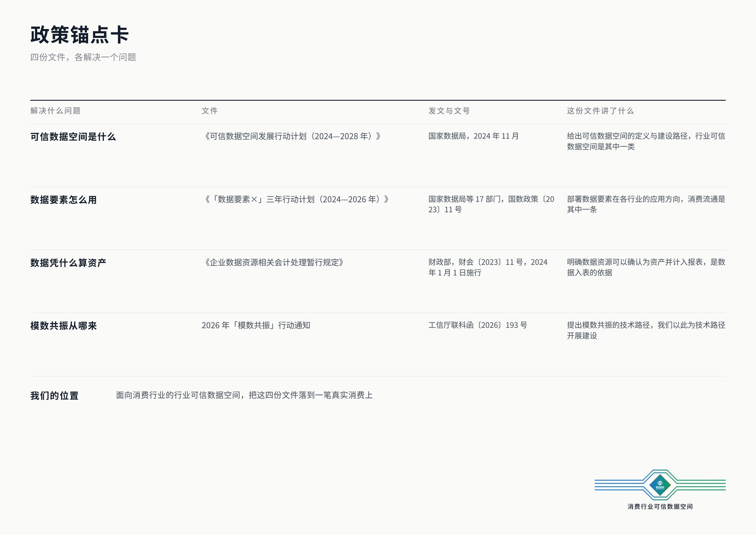Select the row heading 数据凭什么算资产
This screenshot has width=756, height=535.
tap(68, 263)
